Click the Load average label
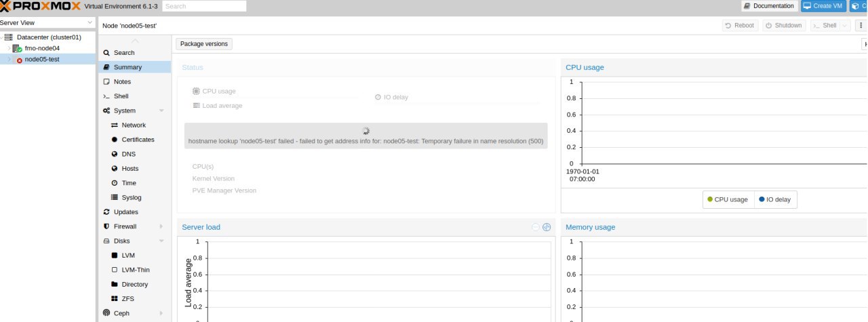 (222, 106)
